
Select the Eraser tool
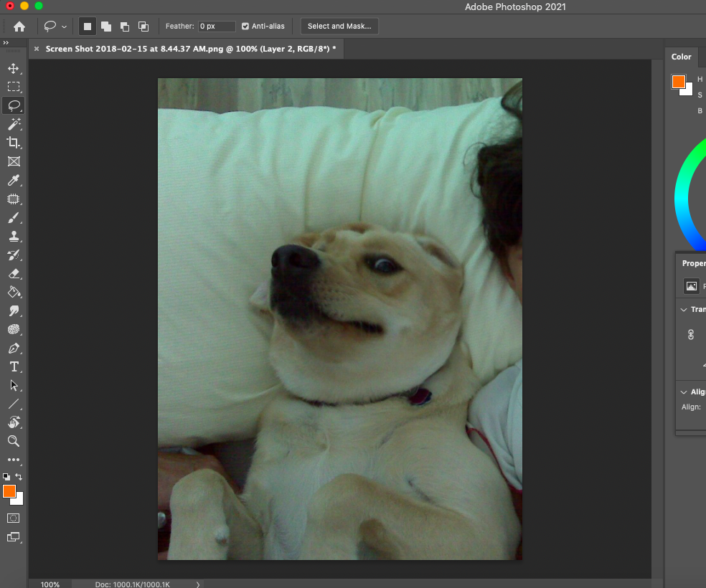(14, 273)
